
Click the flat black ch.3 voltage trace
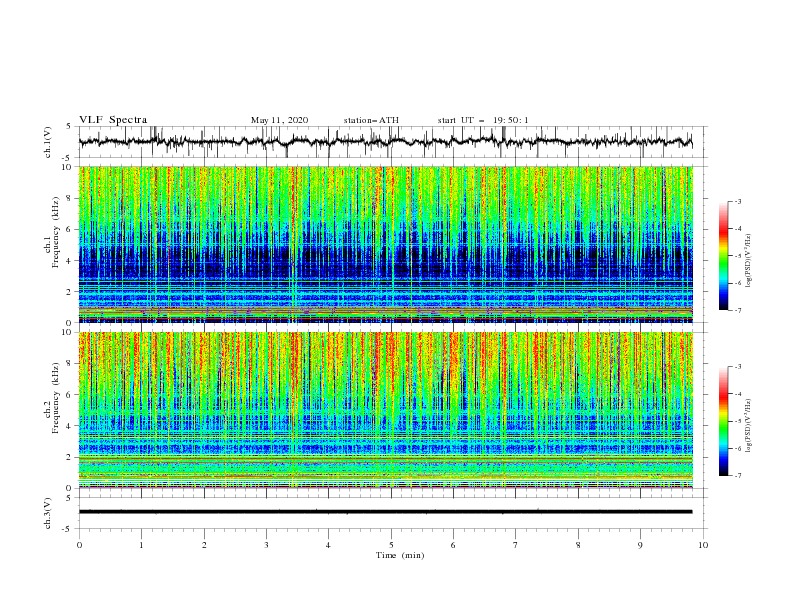pos(385,512)
